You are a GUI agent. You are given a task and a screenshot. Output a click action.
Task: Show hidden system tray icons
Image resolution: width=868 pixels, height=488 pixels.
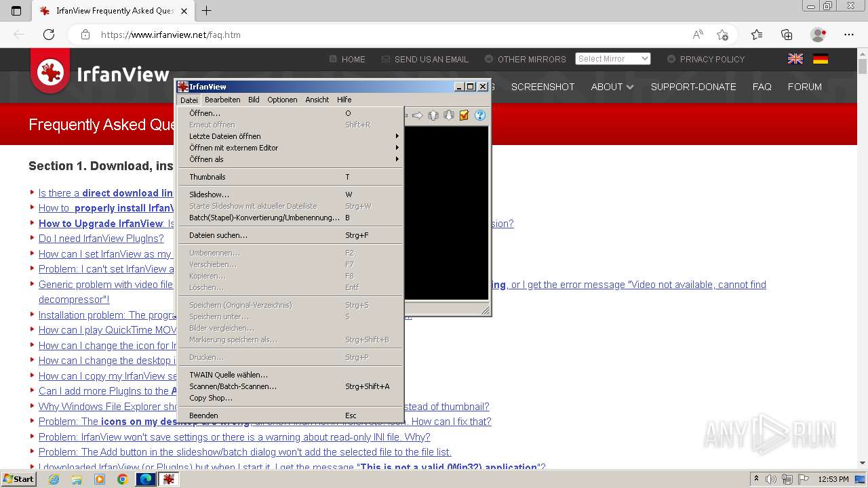pos(756,479)
